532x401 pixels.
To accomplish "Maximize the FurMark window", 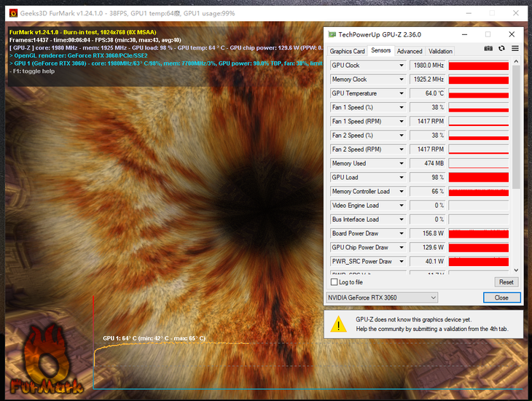I will (492, 13).
